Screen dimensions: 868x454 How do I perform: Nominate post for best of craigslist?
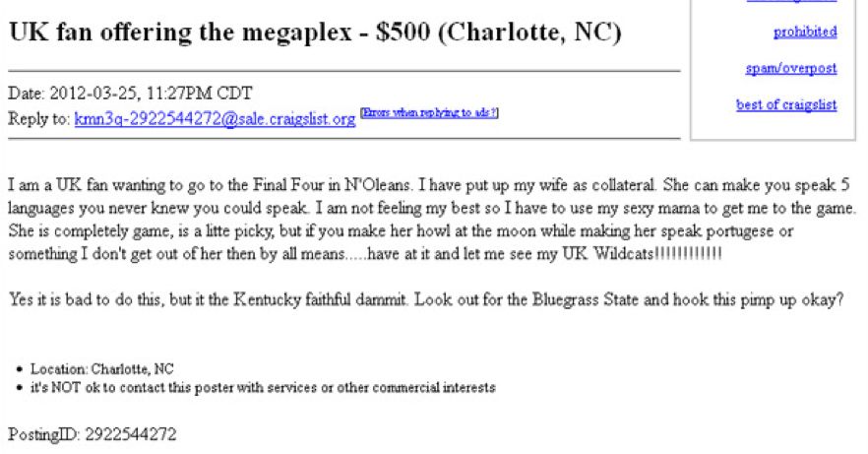(786, 104)
